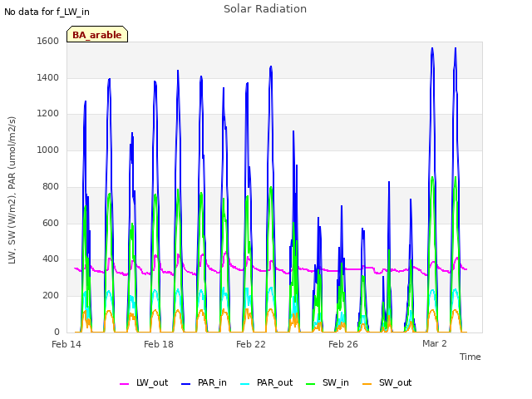Click the 1600 y-axis tick label
This screenshot has height=399, width=532.
[x=48, y=41]
